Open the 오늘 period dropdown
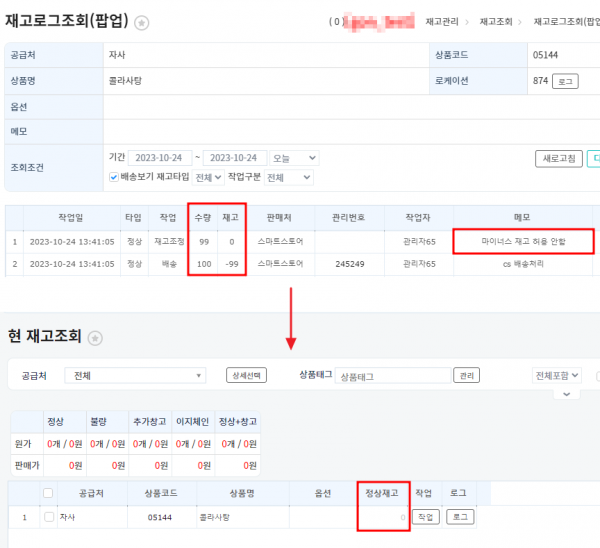The height and width of the screenshot is (548, 600). tap(296, 158)
